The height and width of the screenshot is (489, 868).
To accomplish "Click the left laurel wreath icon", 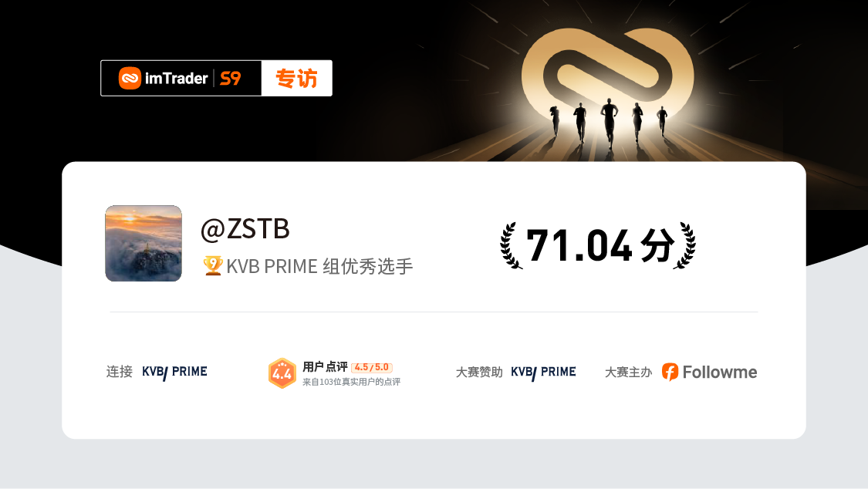I will coord(510,245).
